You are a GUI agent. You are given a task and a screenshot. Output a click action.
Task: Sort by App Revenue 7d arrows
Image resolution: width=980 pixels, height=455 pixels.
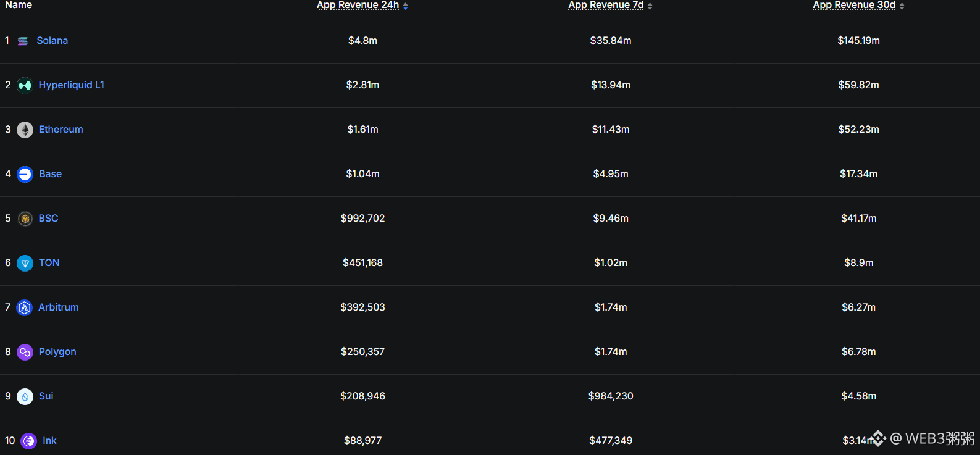click(650, 6)
